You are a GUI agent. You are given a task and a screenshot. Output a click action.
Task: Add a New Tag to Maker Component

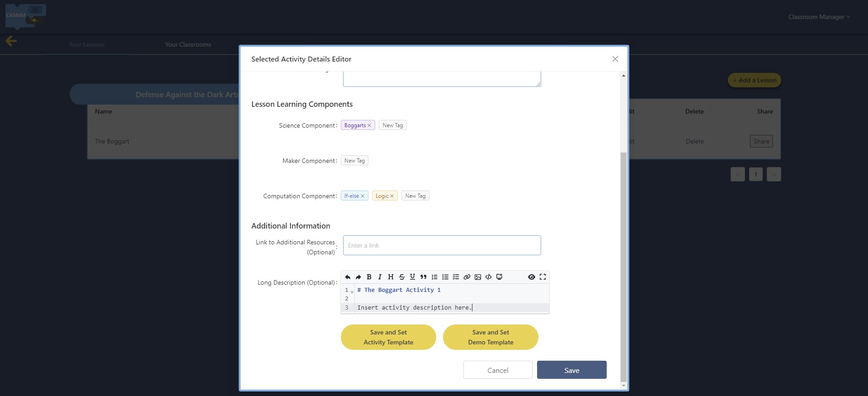point(354,161)
